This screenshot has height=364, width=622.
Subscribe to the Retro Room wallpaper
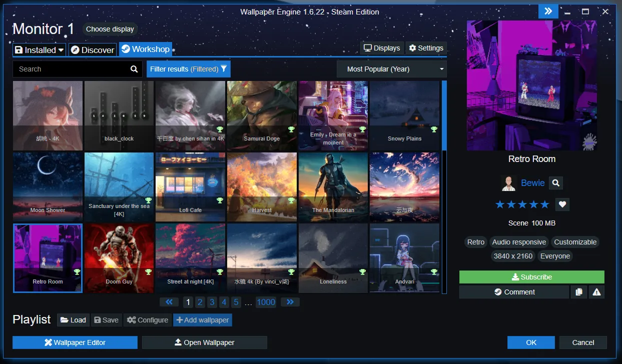pos(532,277)
